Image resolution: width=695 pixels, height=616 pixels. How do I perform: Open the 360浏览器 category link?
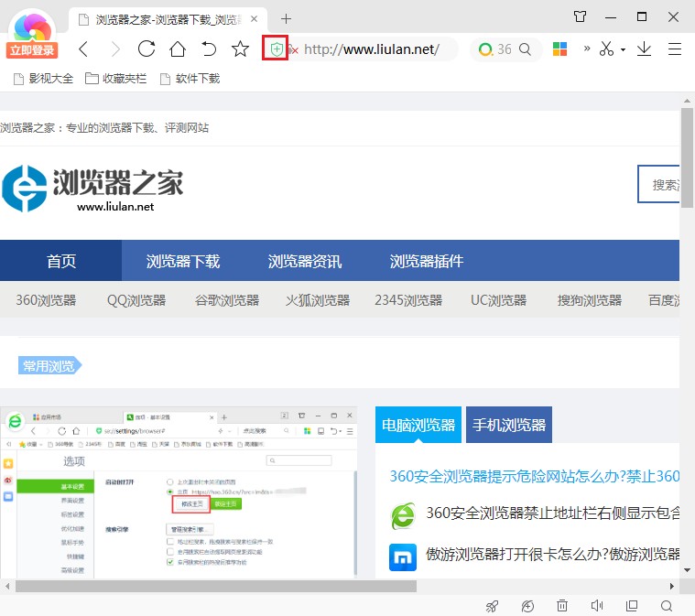46,300
